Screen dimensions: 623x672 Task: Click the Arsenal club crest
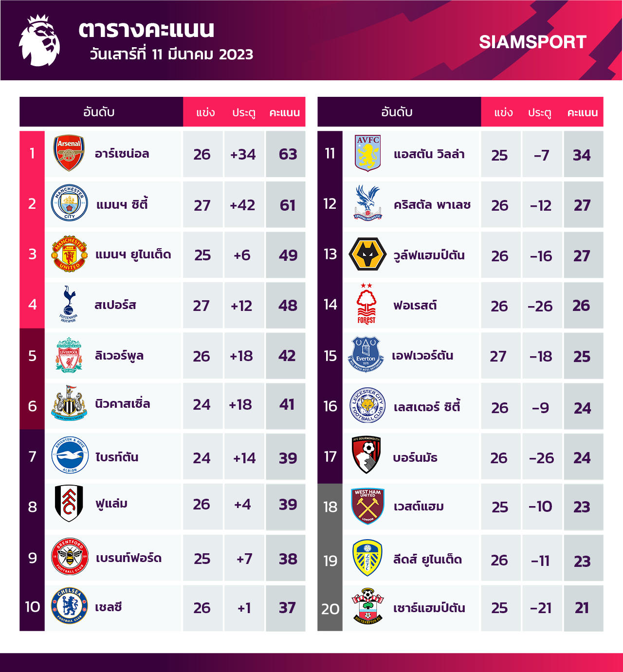tap(69, 154)
